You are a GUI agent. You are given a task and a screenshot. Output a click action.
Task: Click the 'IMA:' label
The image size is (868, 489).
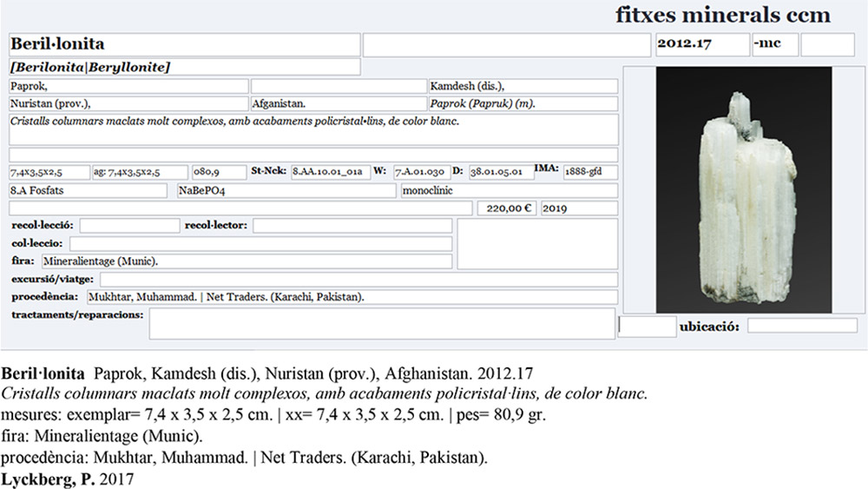[x=546, y=168]
